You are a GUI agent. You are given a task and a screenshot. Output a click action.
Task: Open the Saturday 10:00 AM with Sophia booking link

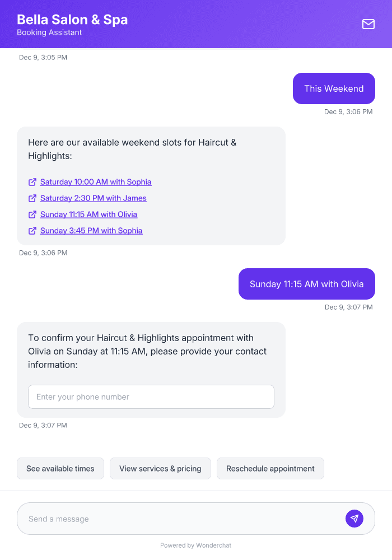(96, 181)
